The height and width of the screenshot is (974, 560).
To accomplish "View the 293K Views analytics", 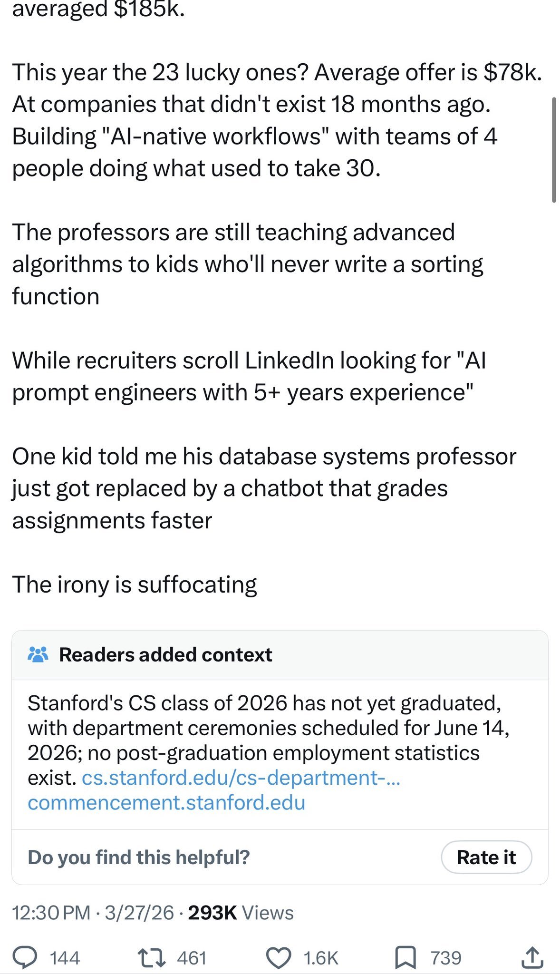I will pos(241,913).
